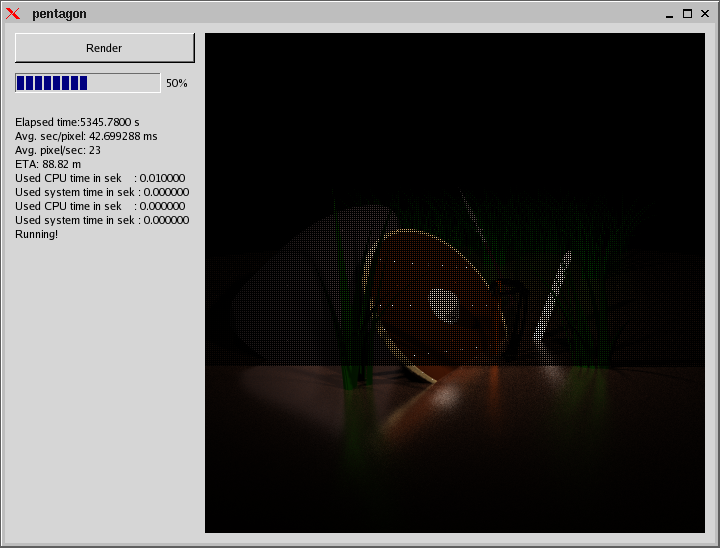Screen dimensions: 720x548
Task: Select the Used CPU time 0.010000 line
Action: (100, 178)
